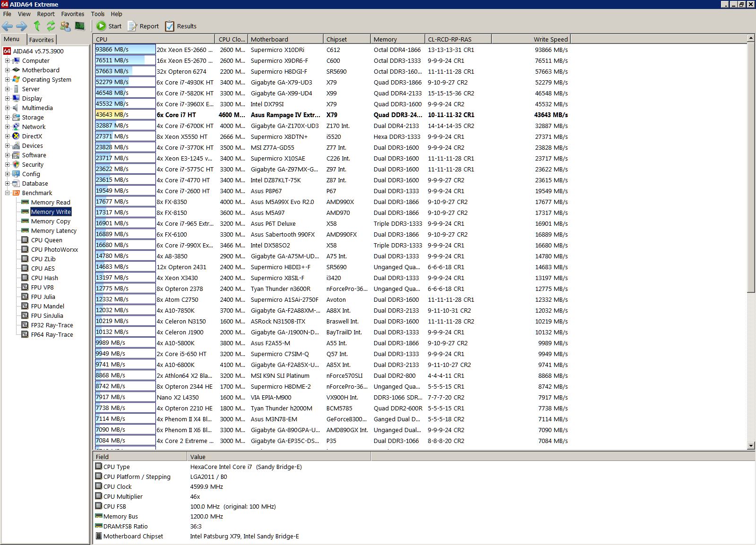Click the Report toolbar button
Image resolution: width=756 pixels, height=545 pixels.
pos(143,26)
